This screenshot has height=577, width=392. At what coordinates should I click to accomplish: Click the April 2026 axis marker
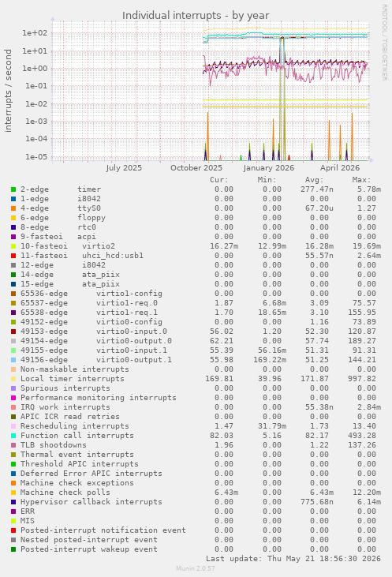340,168
